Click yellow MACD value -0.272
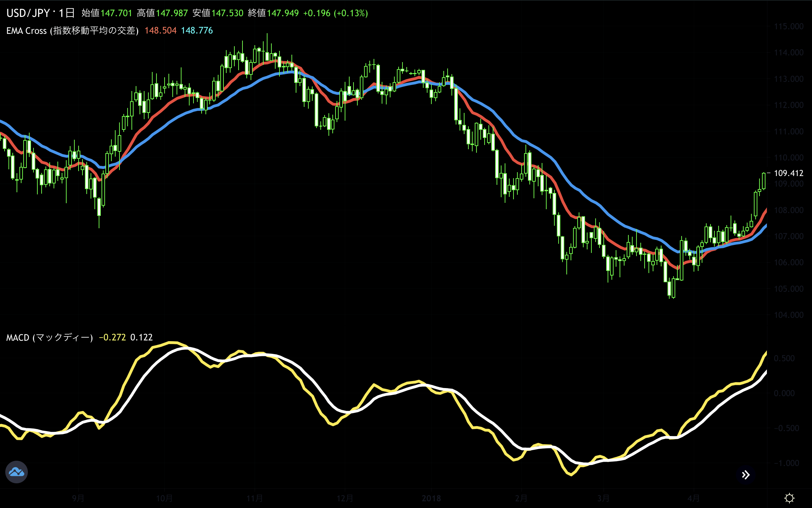 click(112, 338)
